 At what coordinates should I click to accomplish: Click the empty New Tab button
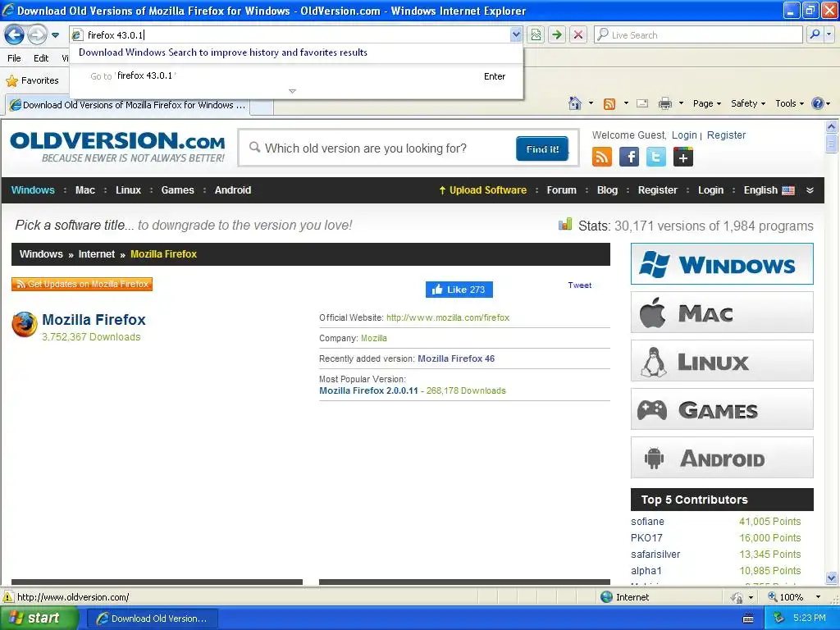point(262,106)
